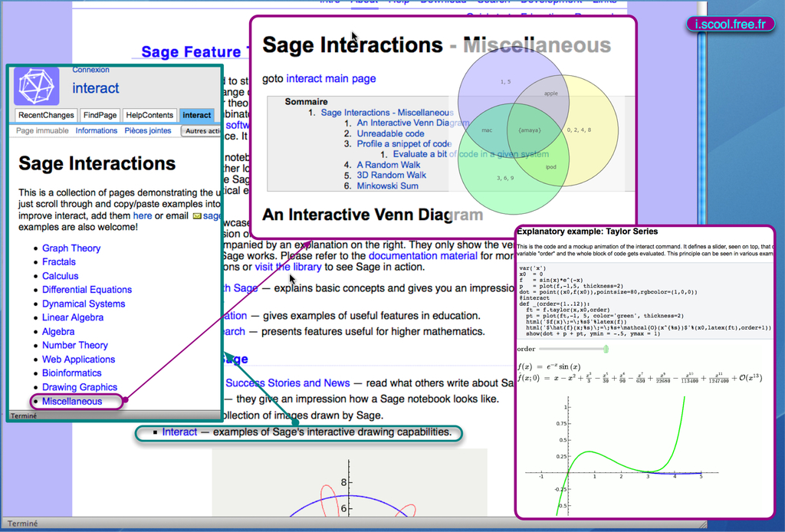Follow the 'visit the library' link
This screenshot has height=532, width=785.
click(288, 267)
